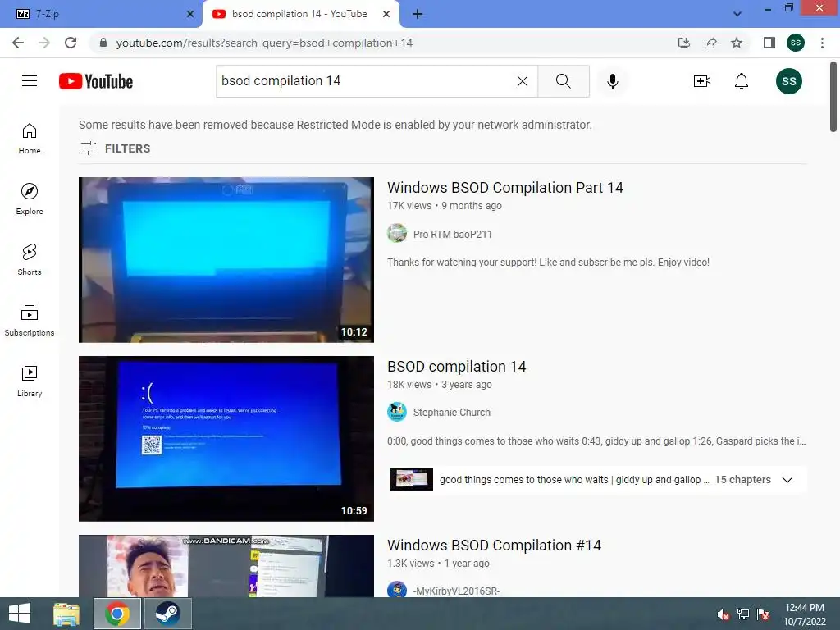Select the bsod compilation 14 - YouTube tab
This screenshot has height=630, width=840.
pyautogui.click(x=300, y=14)
